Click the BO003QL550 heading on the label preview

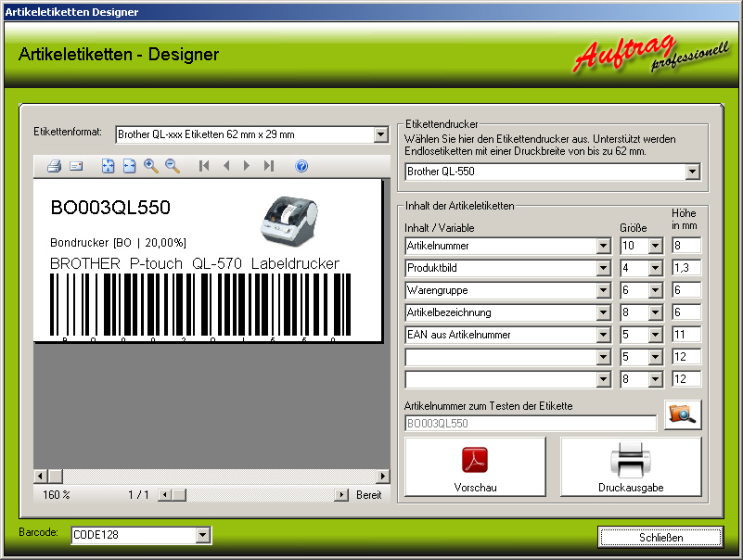(110, 208)
